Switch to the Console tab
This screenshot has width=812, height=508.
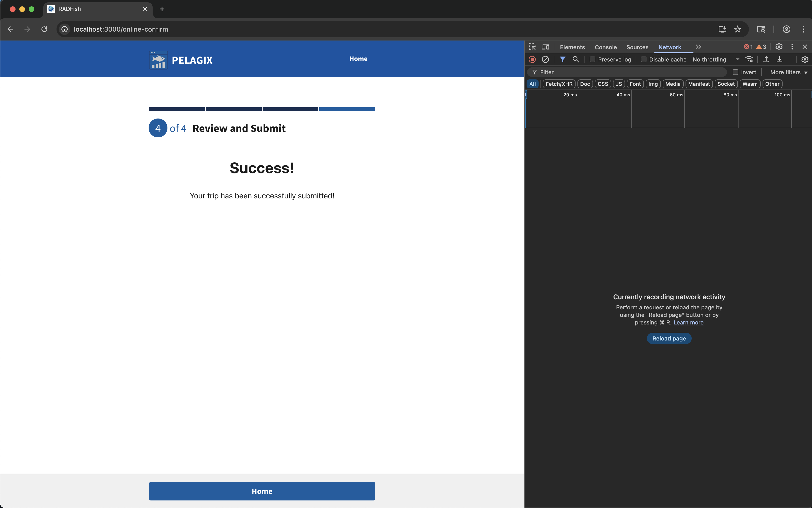click(x=605, y=47)
